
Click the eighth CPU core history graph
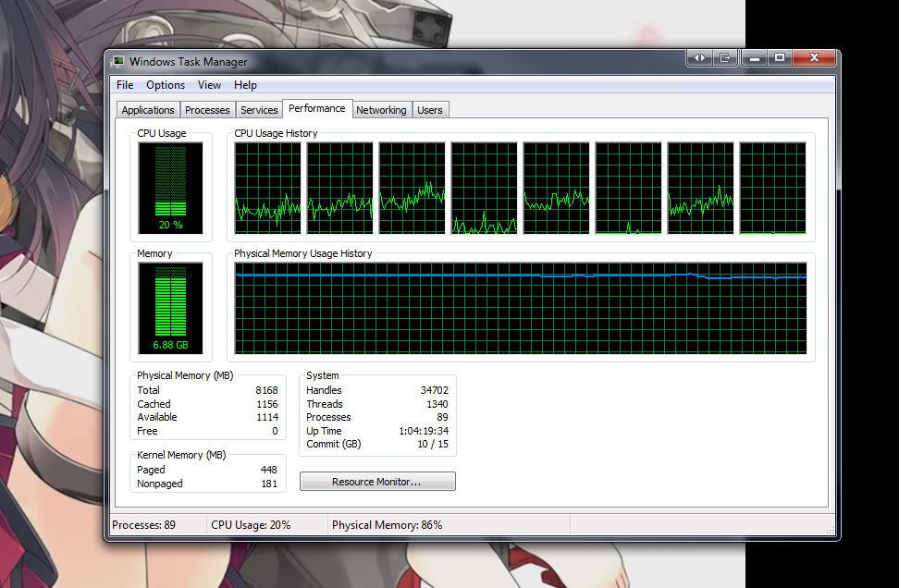(x=773, y=188)
